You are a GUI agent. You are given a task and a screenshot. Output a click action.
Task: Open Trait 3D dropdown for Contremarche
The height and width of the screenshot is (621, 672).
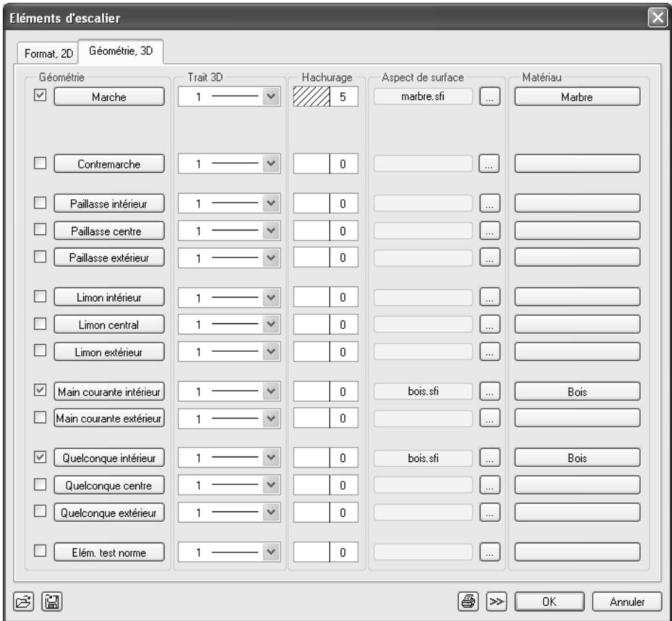[271, 164]
